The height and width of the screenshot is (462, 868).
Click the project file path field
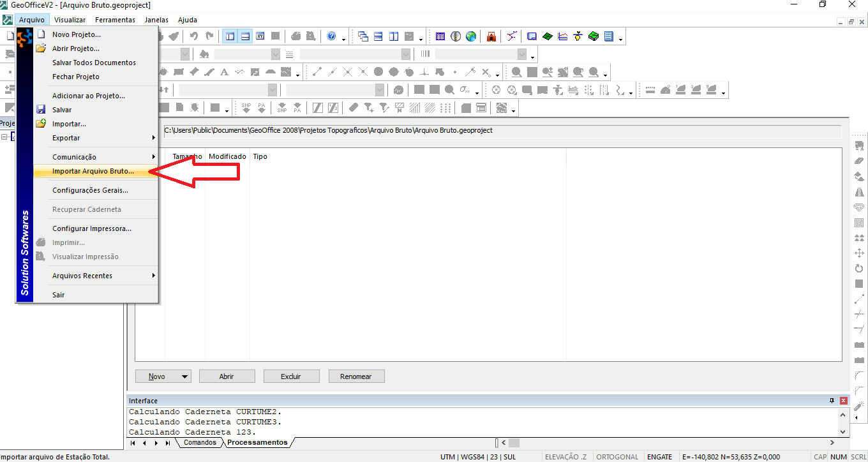coord(501,131)
